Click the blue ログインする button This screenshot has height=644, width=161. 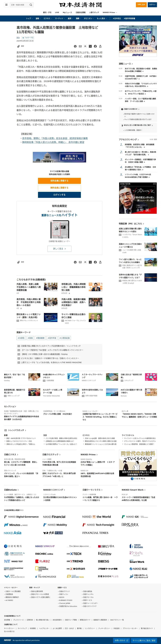pyautogui.click(x=59, y=195)
